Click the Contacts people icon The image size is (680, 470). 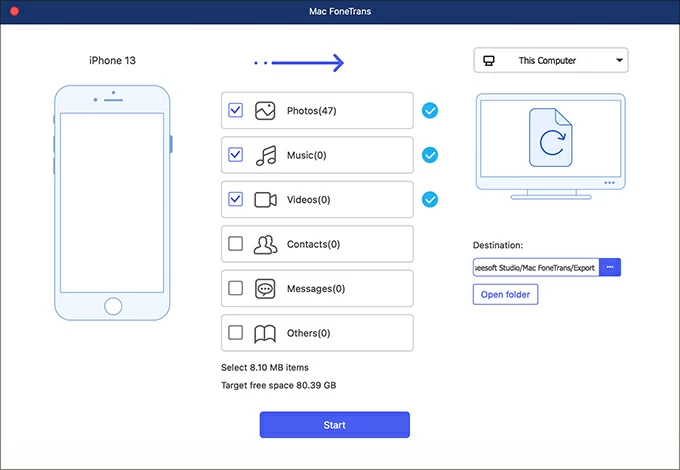tap(265, 244)
